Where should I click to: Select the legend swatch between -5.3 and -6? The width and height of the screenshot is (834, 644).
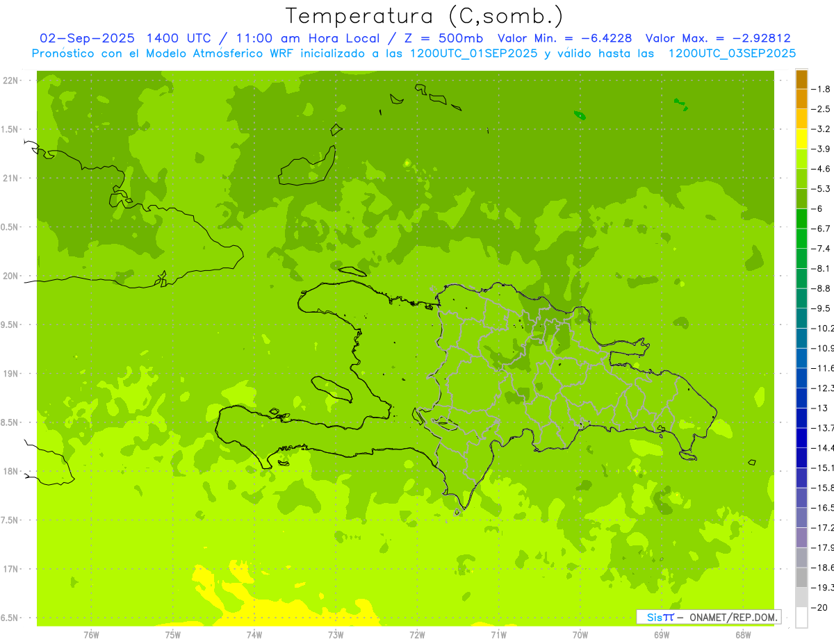point(801,199)
